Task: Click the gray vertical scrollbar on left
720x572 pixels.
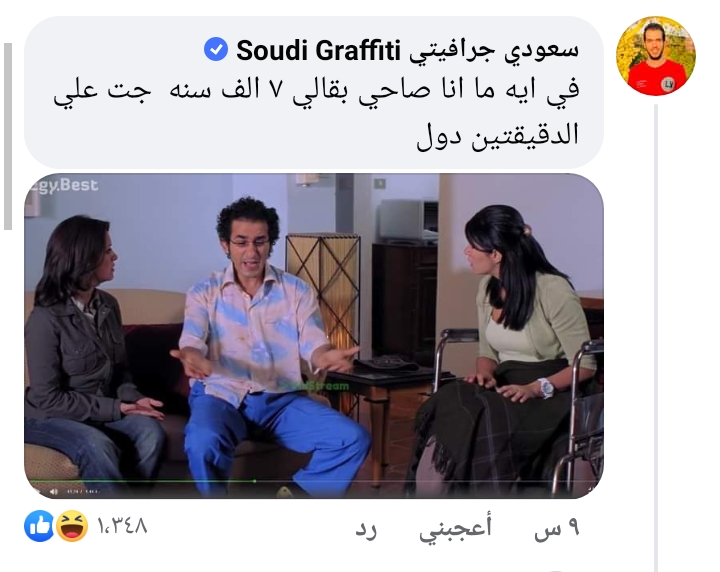Action: click(8, 136)
